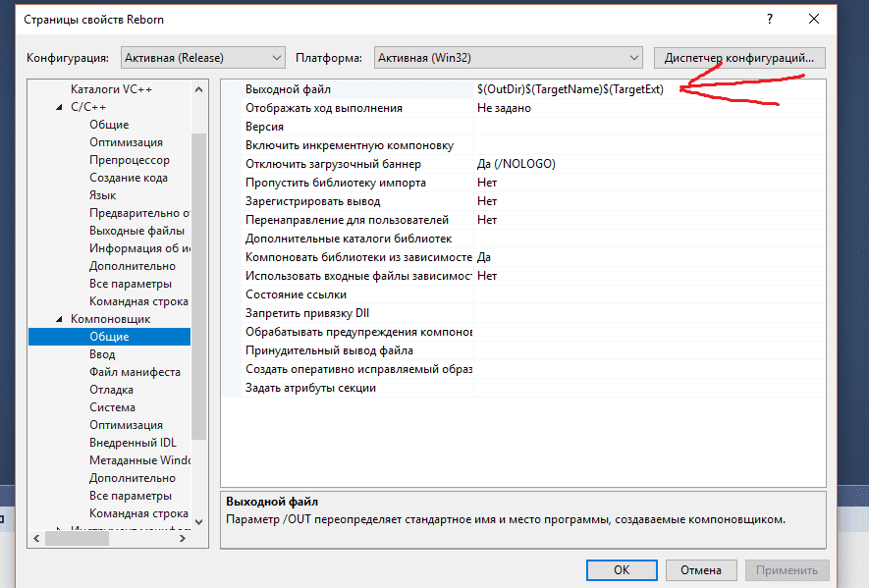The height and width of the screenshot is (588, 869).
Task: Click the horizontal scrollbar left arrow
Action: click(36, 539)
